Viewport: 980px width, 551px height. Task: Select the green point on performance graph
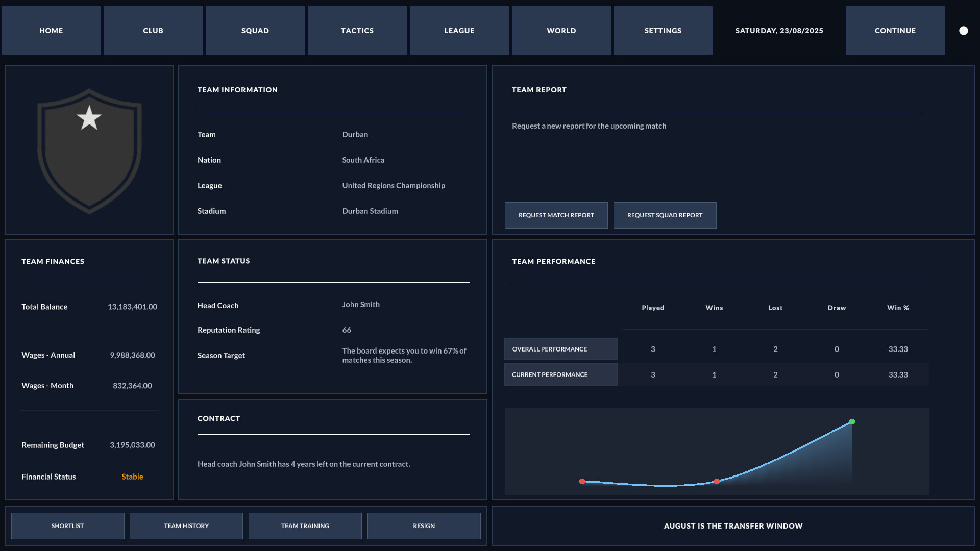pos(852,422)
